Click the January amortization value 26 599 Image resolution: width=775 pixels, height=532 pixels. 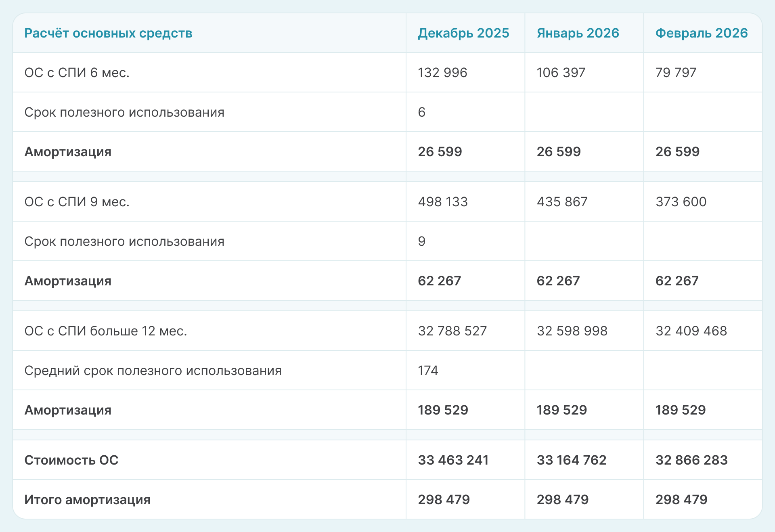point(559,152)
